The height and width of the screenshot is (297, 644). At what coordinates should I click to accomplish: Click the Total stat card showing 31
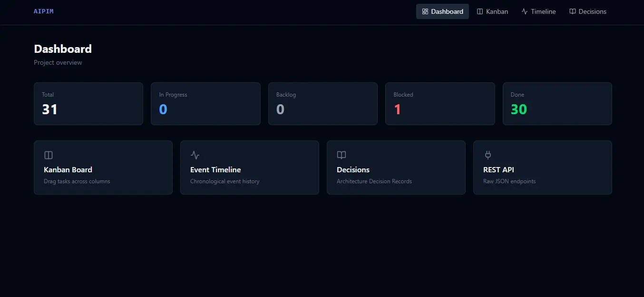click(88, 103)
